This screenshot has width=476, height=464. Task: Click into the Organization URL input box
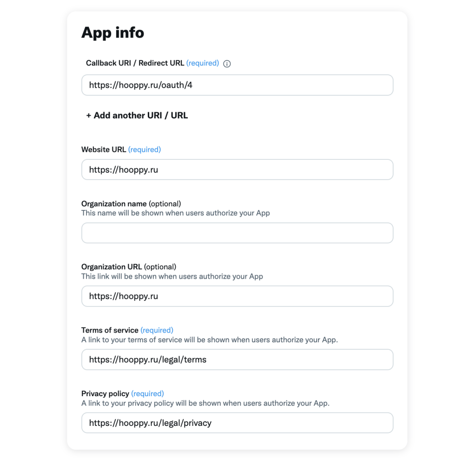[237, 296]
